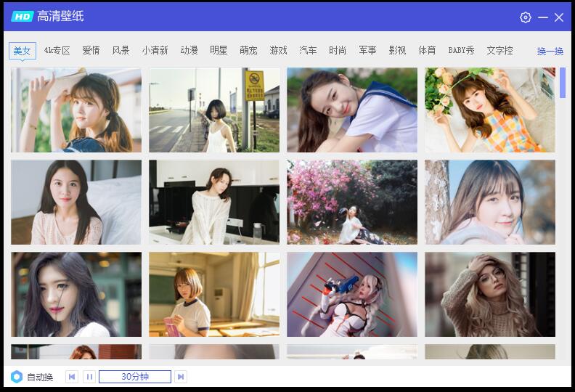Open the 文字控 category
575x392 pixels.
click(499, 50)
